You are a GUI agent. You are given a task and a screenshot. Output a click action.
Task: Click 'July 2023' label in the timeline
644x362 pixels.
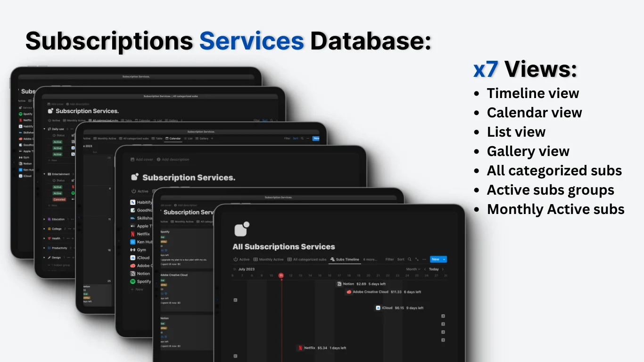pos(247,269)
